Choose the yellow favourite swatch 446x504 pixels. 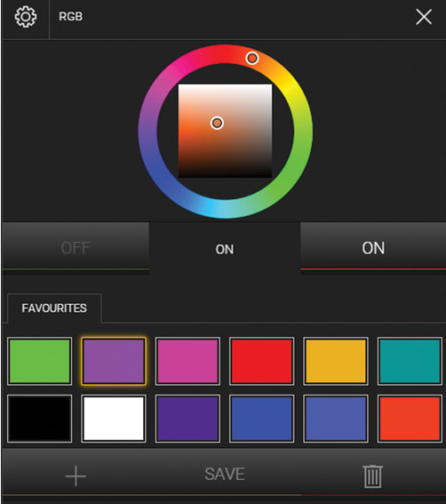336,361
